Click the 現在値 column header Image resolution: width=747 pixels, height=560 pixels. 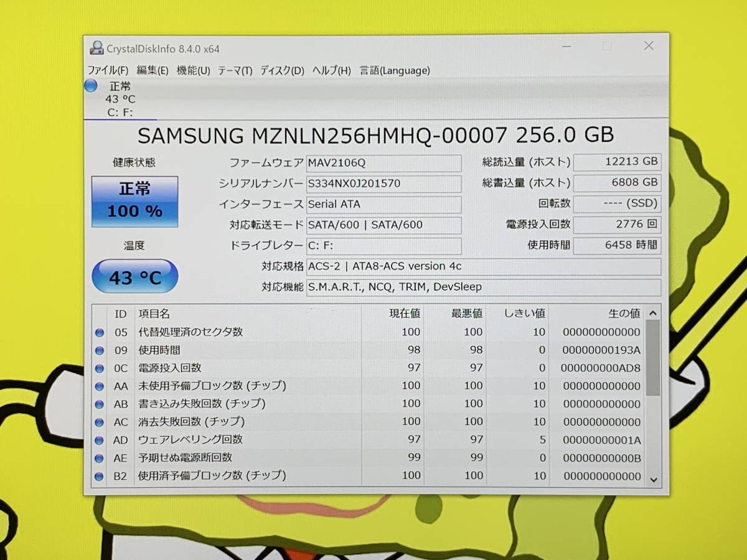pyautogui.click(x=405, y=314)
